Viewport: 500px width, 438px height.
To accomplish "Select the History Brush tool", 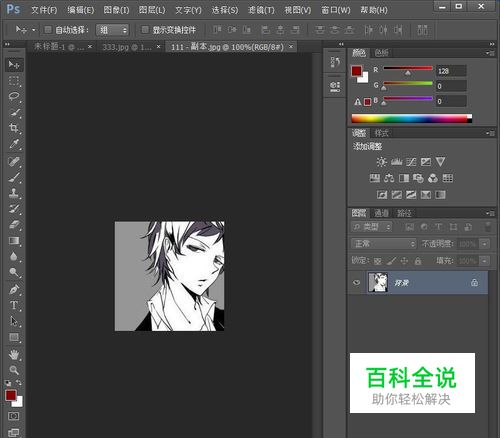I will pos(14,209).
